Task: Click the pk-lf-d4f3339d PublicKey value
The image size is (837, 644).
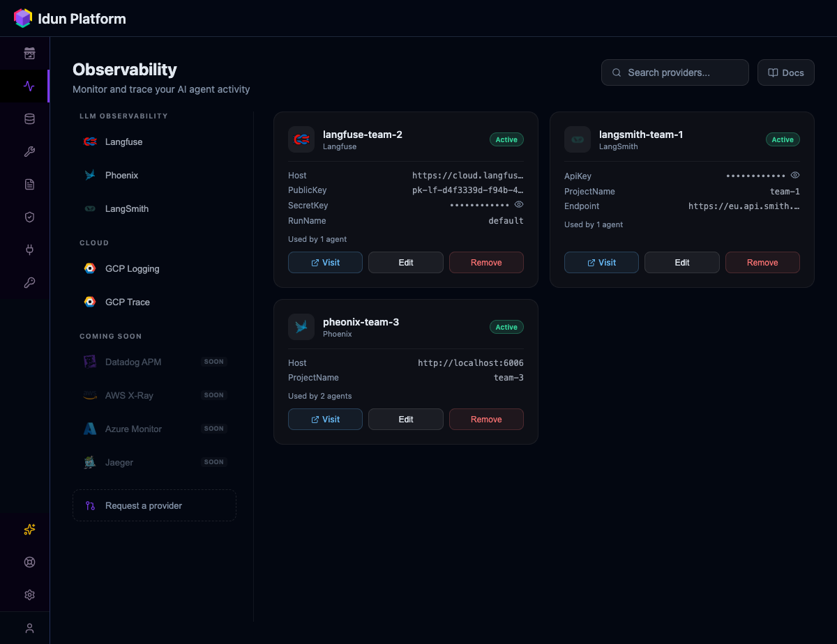Action: [x=468, y=190]
